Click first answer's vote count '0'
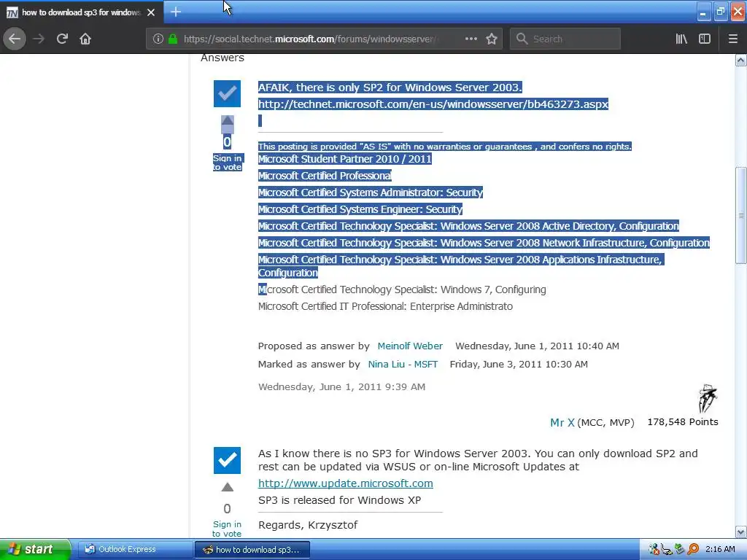 228,142
